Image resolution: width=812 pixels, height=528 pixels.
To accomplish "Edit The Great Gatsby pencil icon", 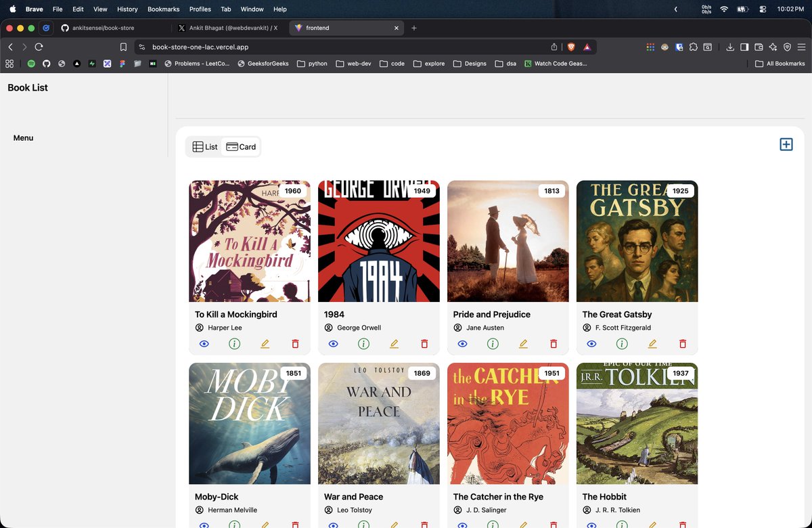I will (x=652, y=344).
